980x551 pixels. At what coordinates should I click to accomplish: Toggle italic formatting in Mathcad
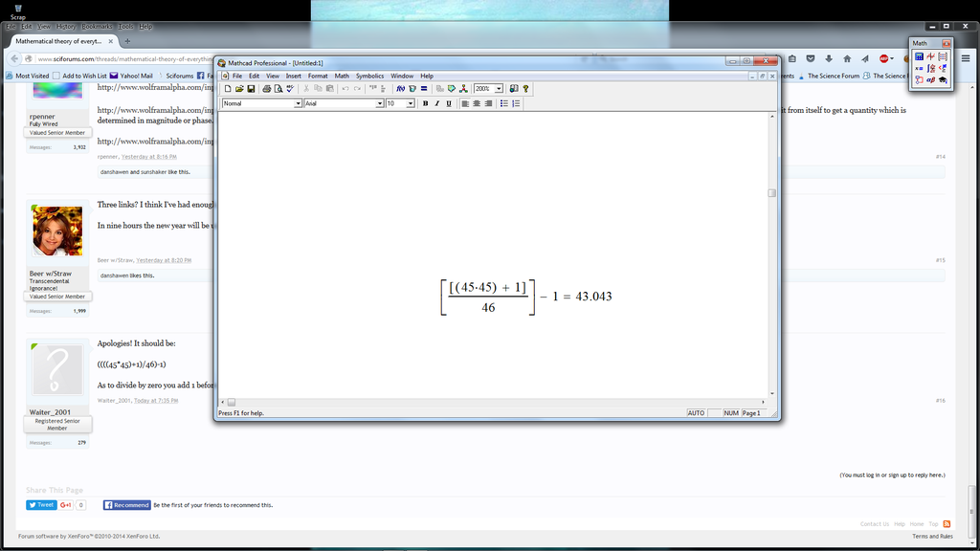(436, 103)
